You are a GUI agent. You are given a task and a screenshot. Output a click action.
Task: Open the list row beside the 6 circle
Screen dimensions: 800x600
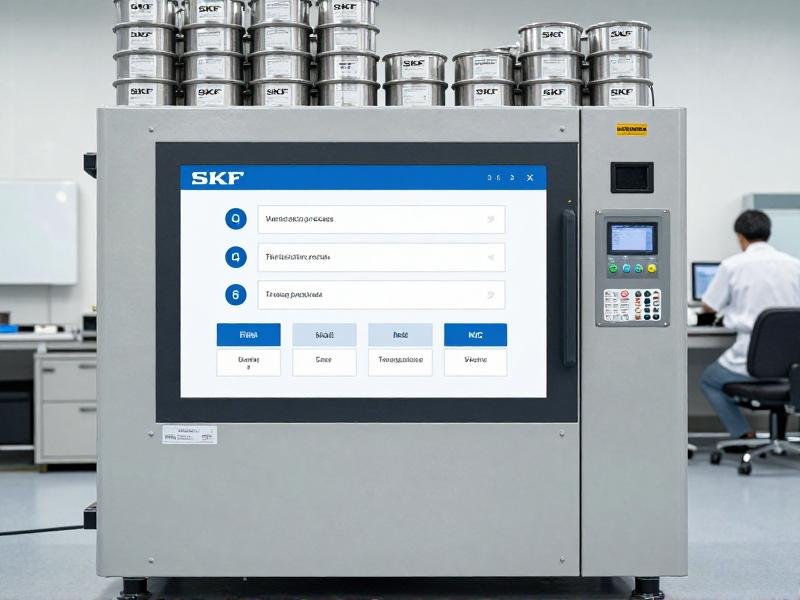[x=381, y=295]
